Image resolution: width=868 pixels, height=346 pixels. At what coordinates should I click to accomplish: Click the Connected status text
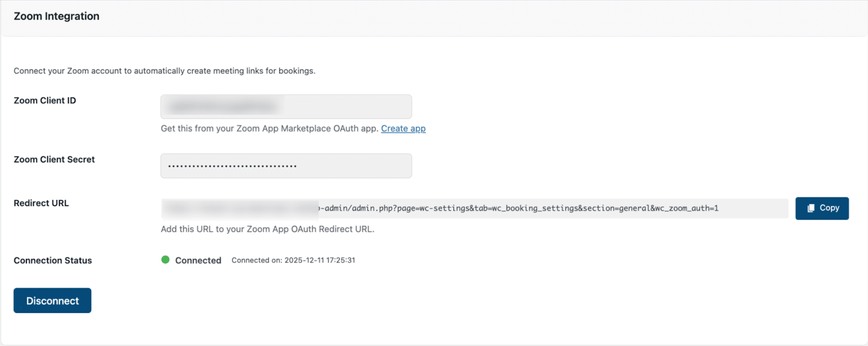(198, 260)
